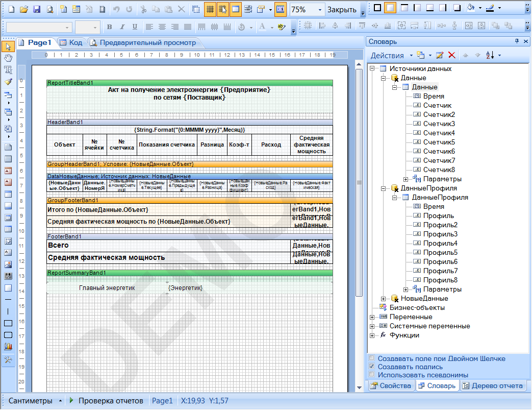Insert a chart component
This screenshot has height=410, width=532.
(8, 347)
